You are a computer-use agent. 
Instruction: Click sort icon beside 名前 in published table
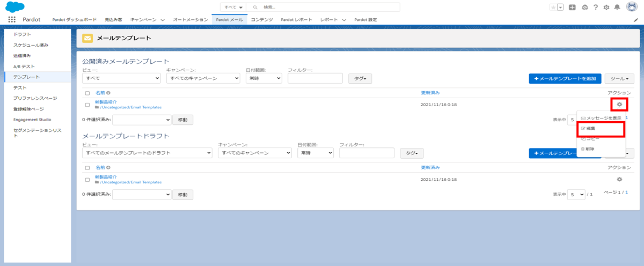pos(108,93)
